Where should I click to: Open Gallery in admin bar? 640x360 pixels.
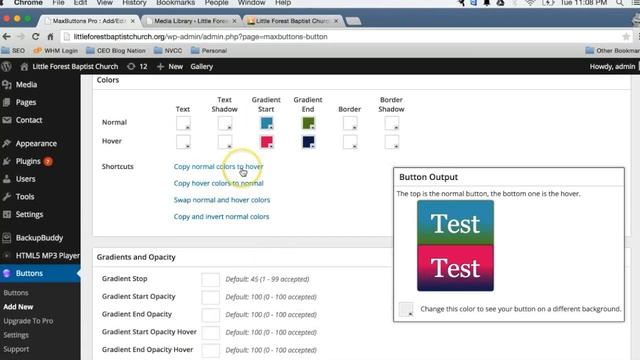click(202, 66)
